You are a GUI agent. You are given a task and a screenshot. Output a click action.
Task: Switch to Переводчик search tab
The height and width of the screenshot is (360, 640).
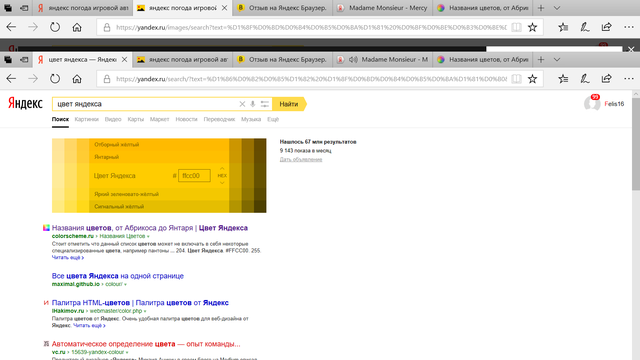[x=219, y=119]
